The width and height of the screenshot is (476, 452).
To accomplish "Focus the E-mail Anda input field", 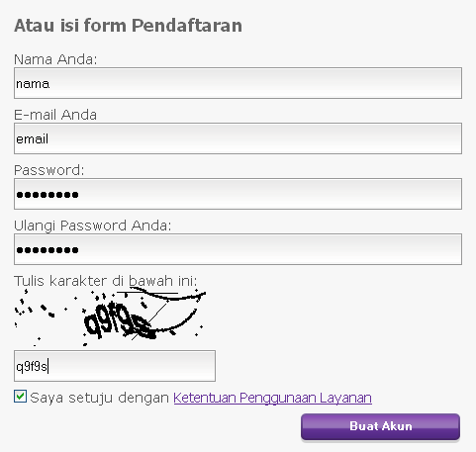I will (x=238, y=138).
